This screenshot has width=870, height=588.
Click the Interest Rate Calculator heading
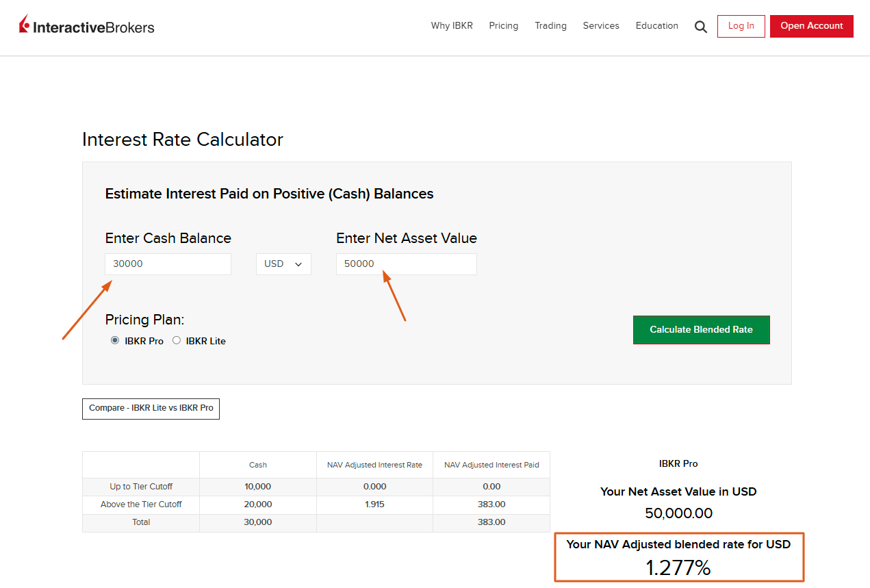pyautogui.click(x=183, y=140)
